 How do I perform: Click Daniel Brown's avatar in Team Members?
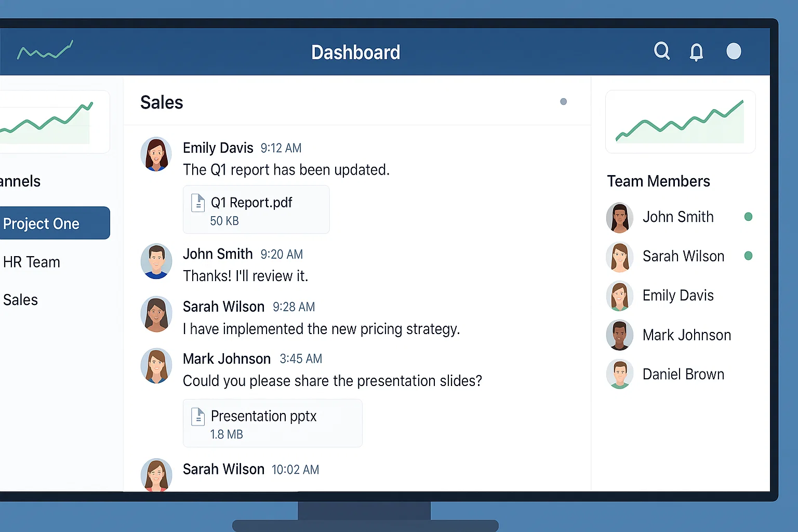click(620, 374)
